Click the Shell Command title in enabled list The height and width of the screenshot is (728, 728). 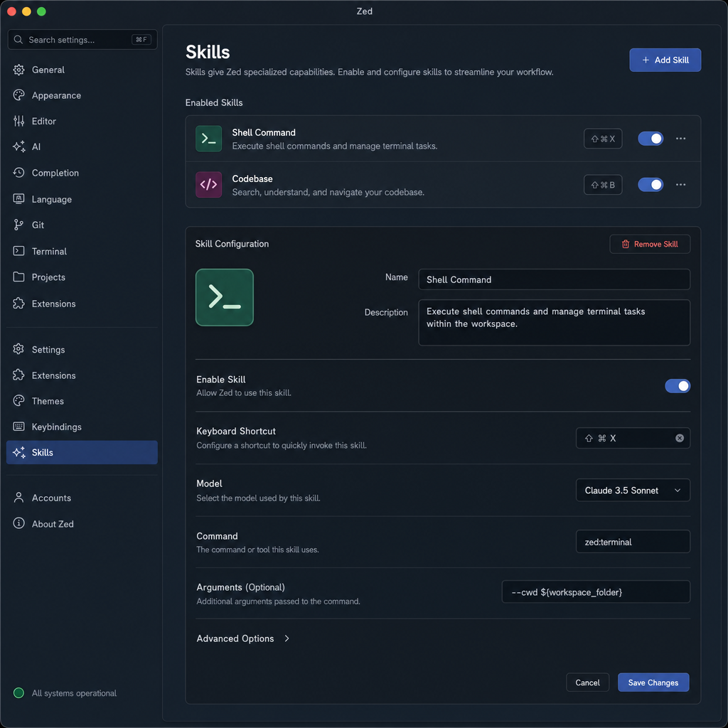point(264,132)
